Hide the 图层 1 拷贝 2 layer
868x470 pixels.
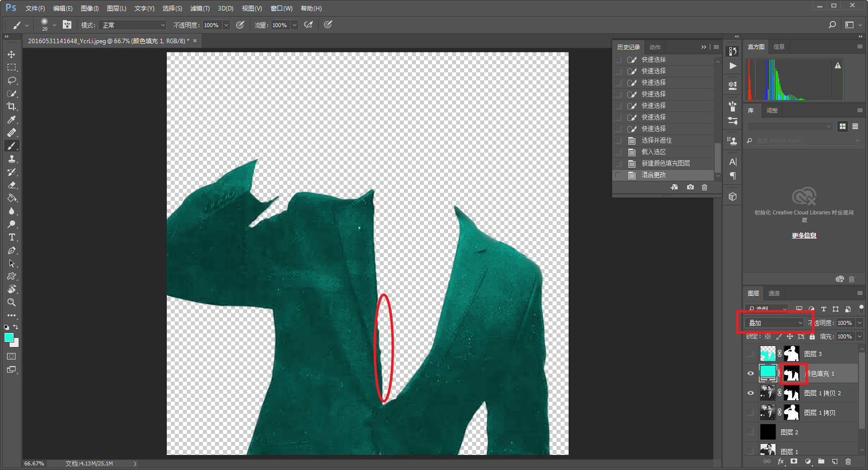tap(750, 393)
